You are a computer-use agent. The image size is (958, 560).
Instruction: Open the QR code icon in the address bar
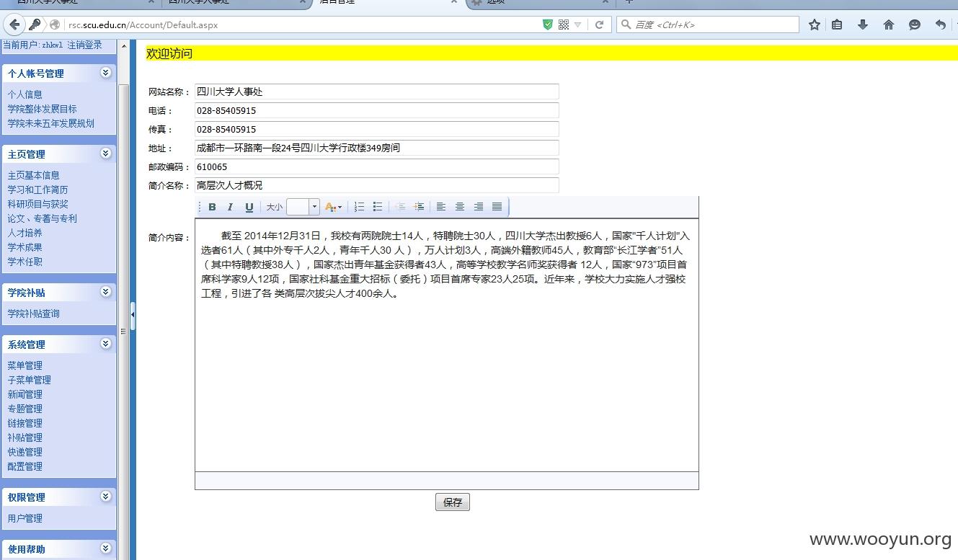coord(564,25)
